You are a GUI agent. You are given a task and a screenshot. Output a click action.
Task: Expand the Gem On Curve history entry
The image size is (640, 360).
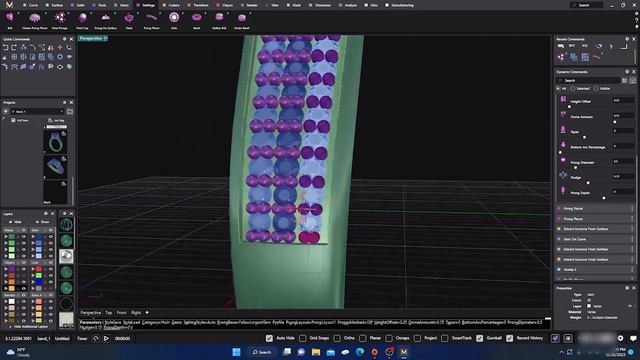(x=633, y=239)
